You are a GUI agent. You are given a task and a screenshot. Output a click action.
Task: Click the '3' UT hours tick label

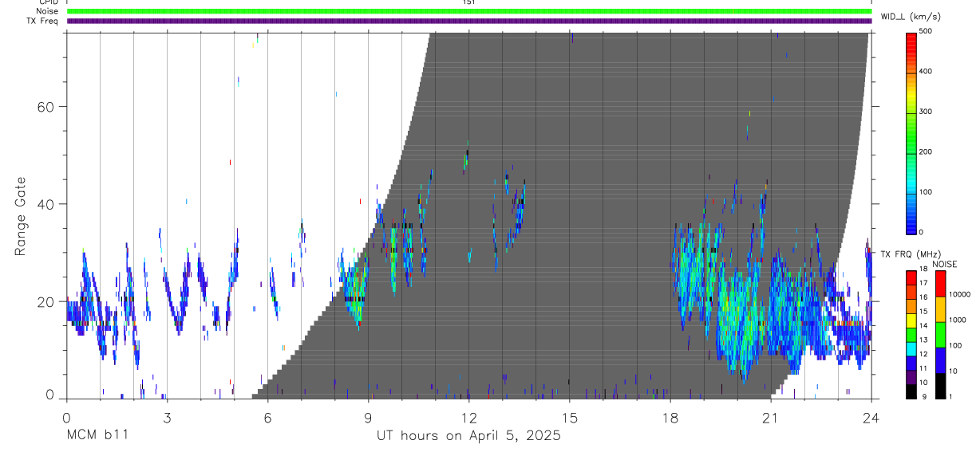(x=167, y=415)
